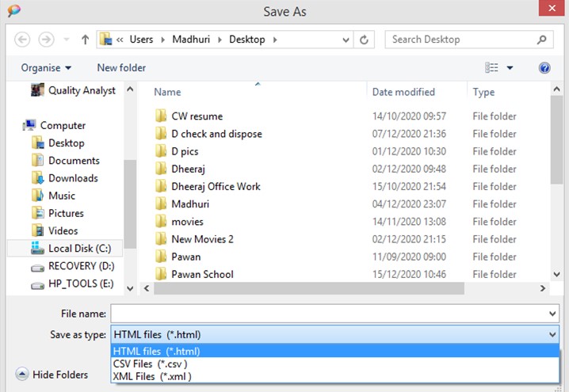Image resolution: width=569 pixels, height=392 pixels.
Task: Click the Quality Analyst user picture
Action: 37,90
